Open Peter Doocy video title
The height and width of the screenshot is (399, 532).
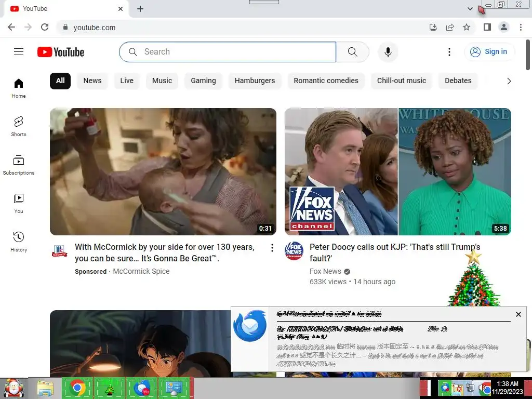coord(395,252)
